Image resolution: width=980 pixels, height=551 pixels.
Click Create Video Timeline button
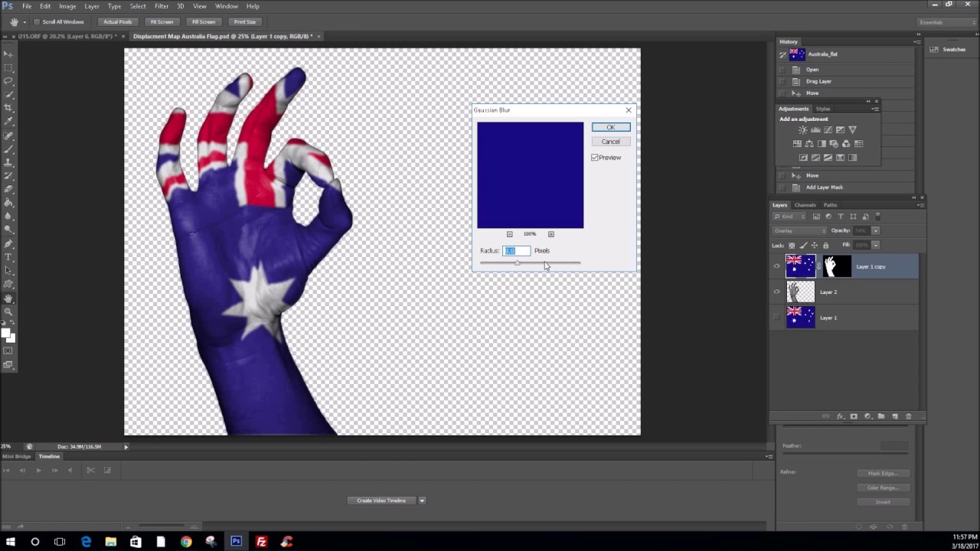381,500
